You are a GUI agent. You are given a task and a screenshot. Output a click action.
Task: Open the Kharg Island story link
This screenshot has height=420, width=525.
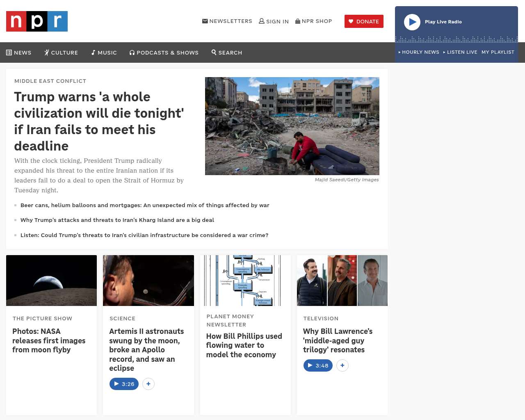(117, 220)
